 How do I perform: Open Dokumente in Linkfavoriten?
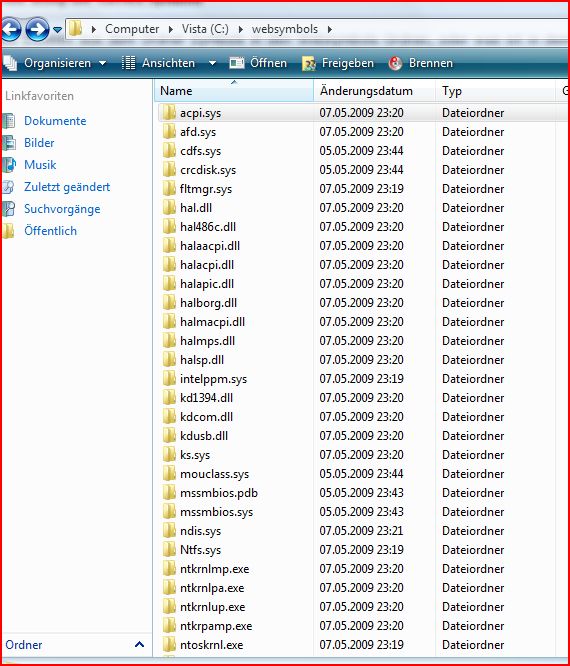coord(55,121)
